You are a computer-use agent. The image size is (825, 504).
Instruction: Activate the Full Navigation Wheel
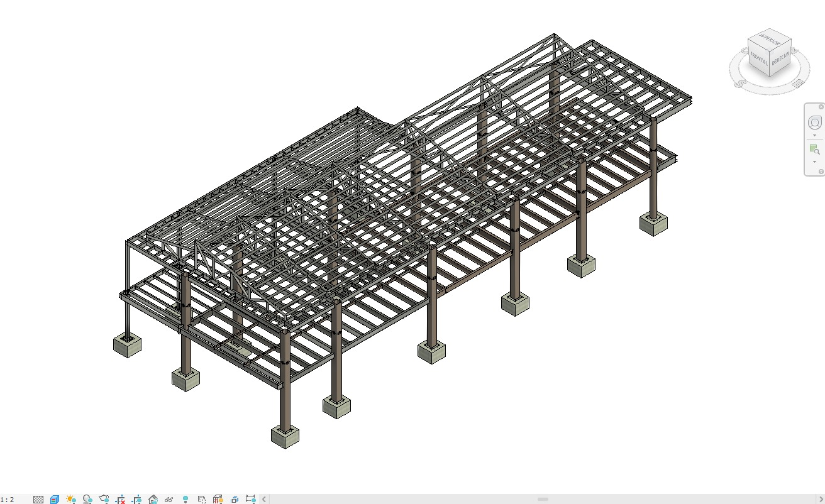[814, 123]
